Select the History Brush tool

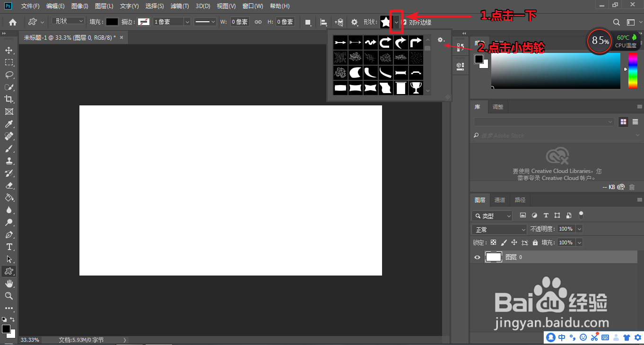(9, 173)
